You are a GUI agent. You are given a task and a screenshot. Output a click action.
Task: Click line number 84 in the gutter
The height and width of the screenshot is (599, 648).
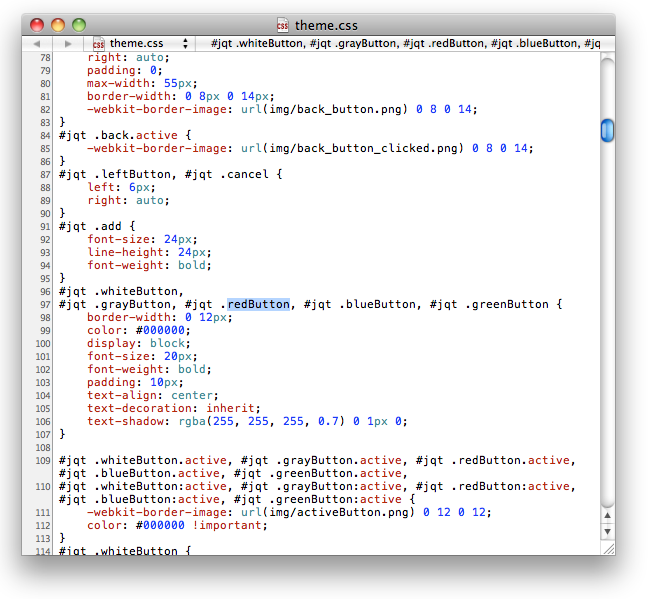click(45, 136)
